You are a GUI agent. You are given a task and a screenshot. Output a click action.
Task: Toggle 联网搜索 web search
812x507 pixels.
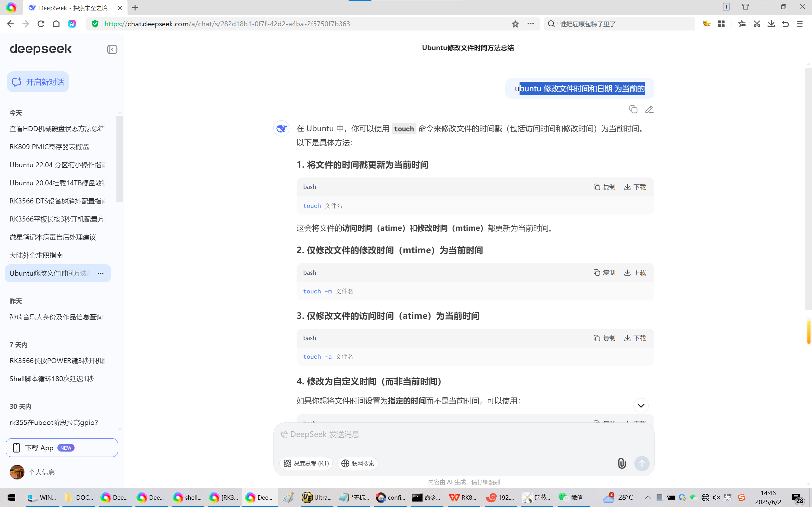[x=358, y=463]
